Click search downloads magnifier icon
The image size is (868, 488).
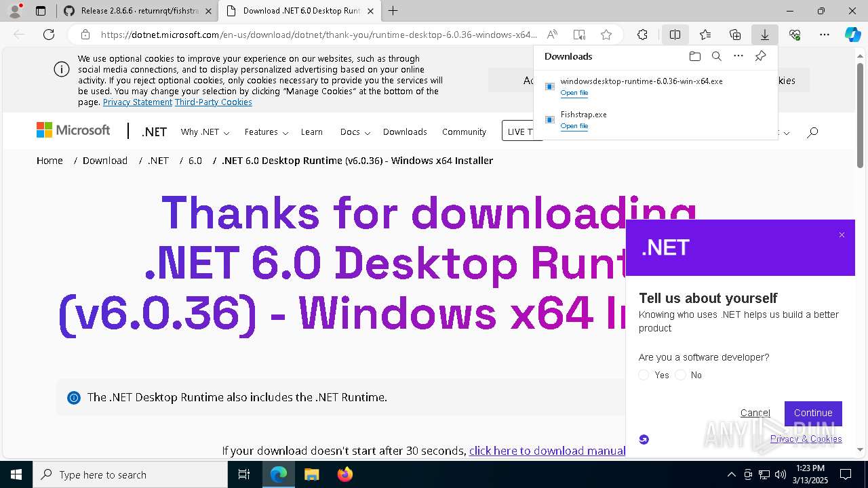click(x=716, y=56)
